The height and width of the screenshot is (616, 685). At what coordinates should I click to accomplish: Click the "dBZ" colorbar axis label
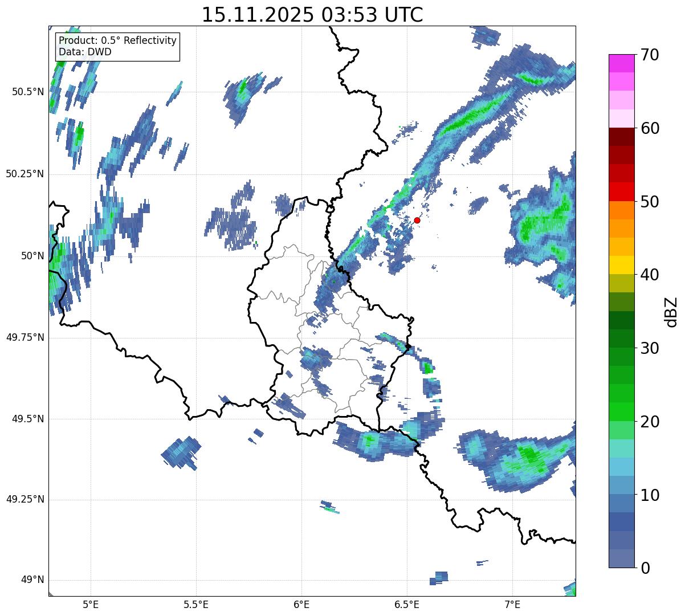[672, 311]
